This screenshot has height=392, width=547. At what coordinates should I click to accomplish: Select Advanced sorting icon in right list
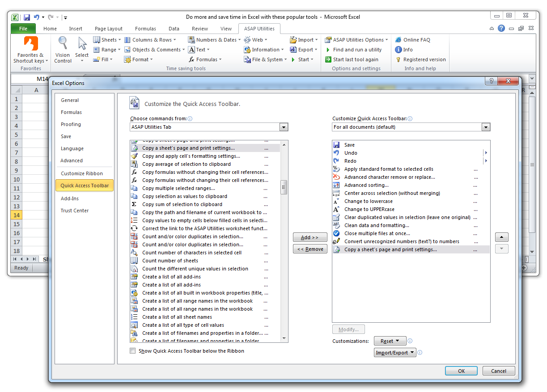point(336,185)
